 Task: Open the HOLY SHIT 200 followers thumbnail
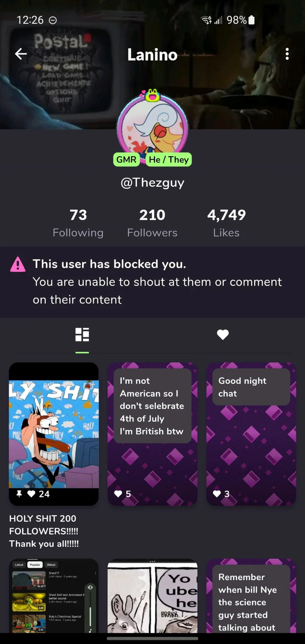pyautogui.click(x=54, y=434)
